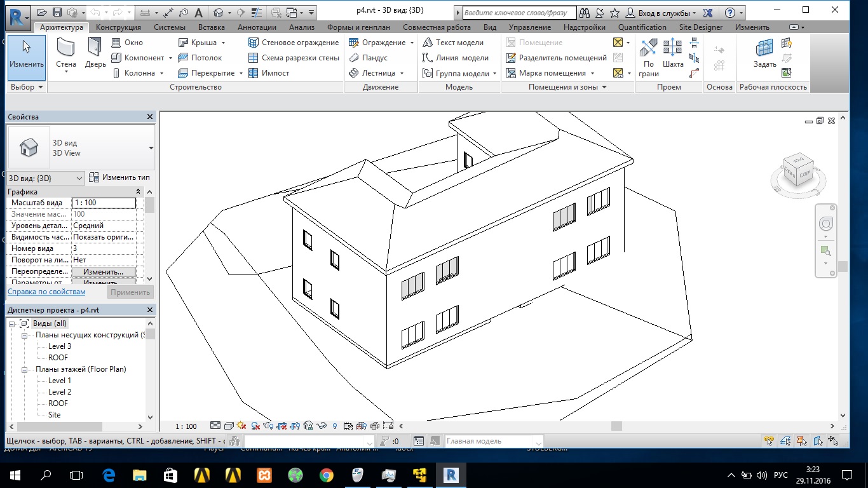The width and height of the screenshot is (868, 488).
Task: Open the Справка по свойствам help link
Action: [x=46, y=292]
